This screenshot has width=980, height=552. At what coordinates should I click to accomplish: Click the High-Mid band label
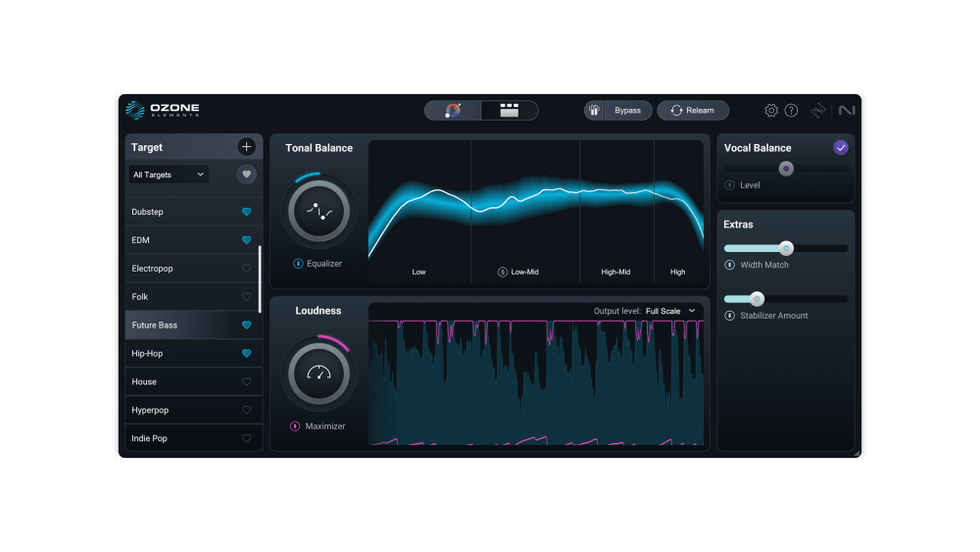(x=615, y=272)
